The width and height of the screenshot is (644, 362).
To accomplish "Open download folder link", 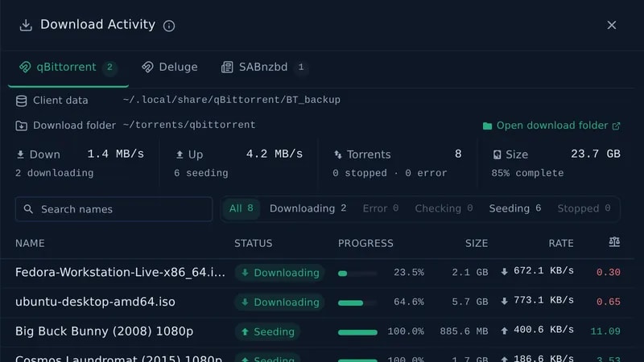I will [x=551, y=125].
